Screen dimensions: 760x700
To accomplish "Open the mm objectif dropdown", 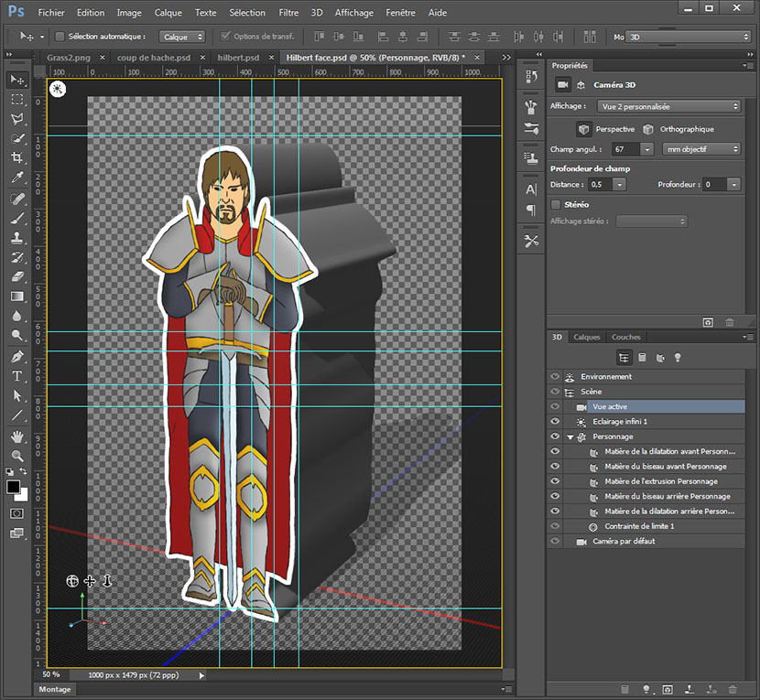I will [701, 149].
